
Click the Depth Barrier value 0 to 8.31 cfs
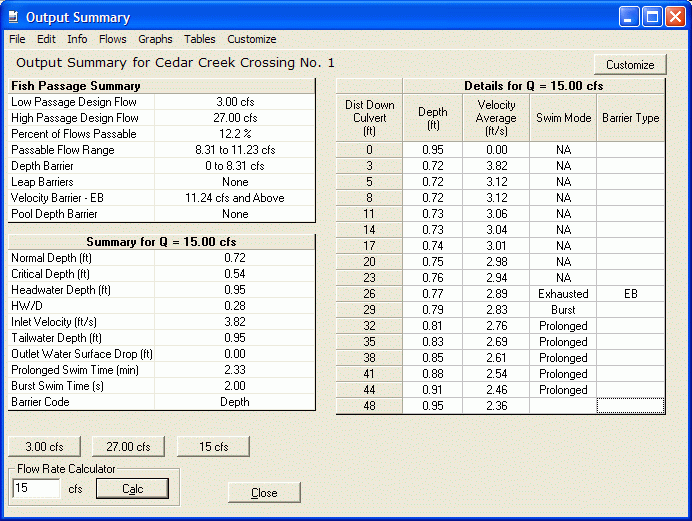click(x=235, y=166)
